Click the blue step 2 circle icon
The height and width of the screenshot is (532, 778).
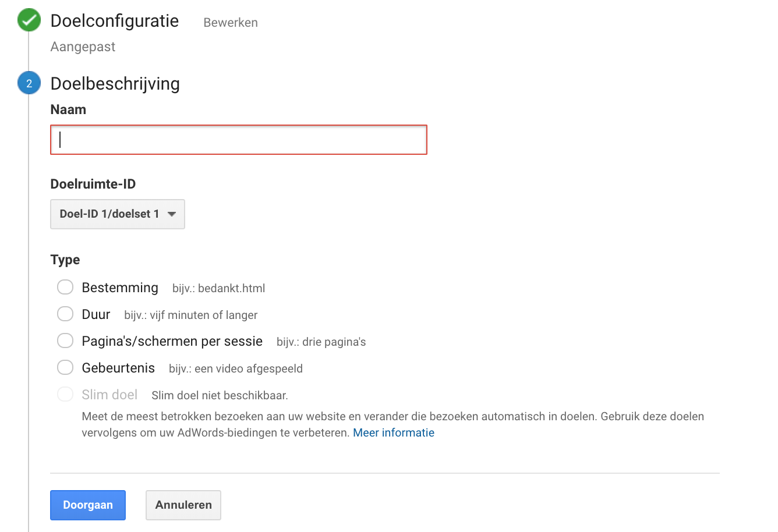coord(29,83)
